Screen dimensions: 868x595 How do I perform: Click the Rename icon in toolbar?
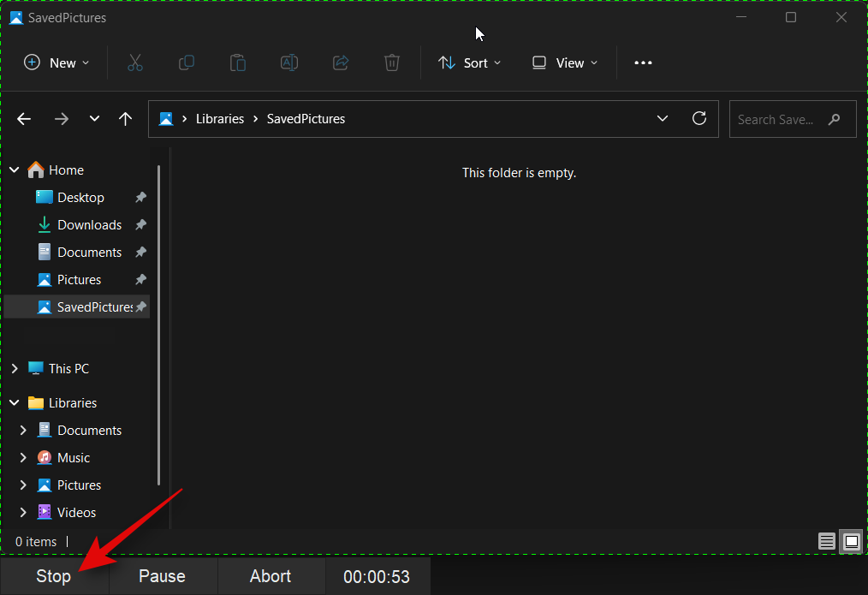(x=289, y=62)
